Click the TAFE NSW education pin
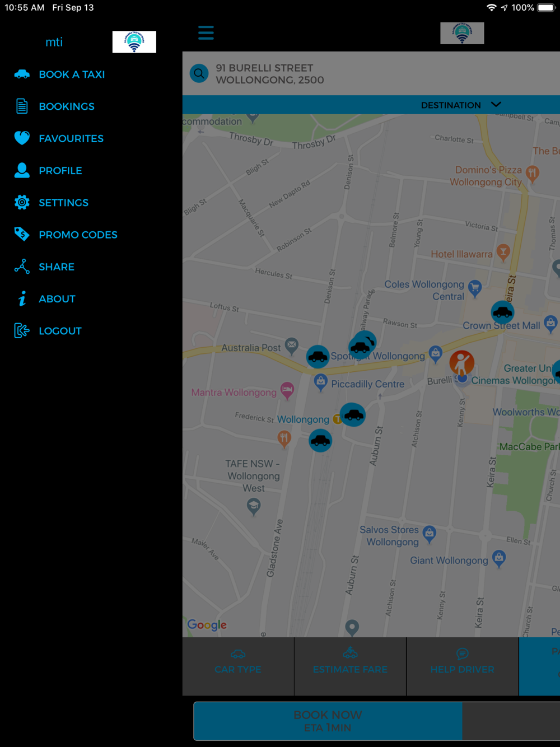The width and height of the screenshot is (560, 747). (x=253, y=507)
